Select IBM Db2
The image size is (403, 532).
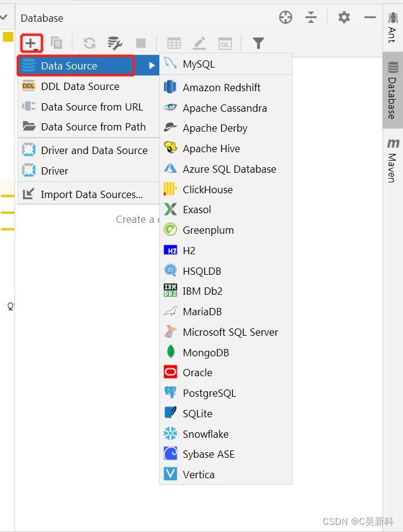pos(226,291)
